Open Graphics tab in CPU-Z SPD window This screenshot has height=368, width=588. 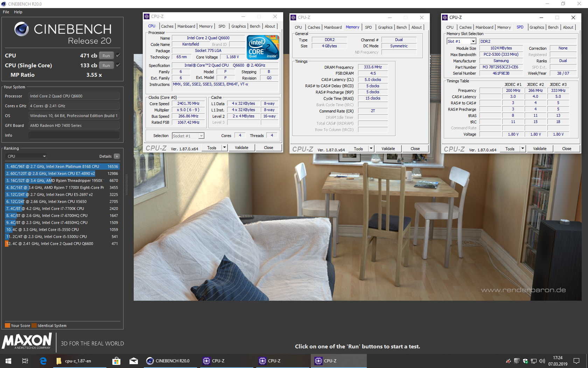(x=537, y=27)
